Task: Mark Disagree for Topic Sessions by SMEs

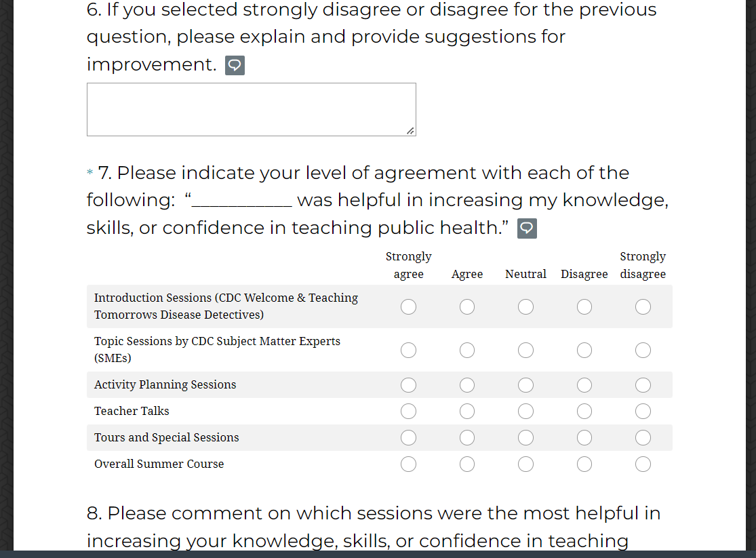Action: click(584, 350)
